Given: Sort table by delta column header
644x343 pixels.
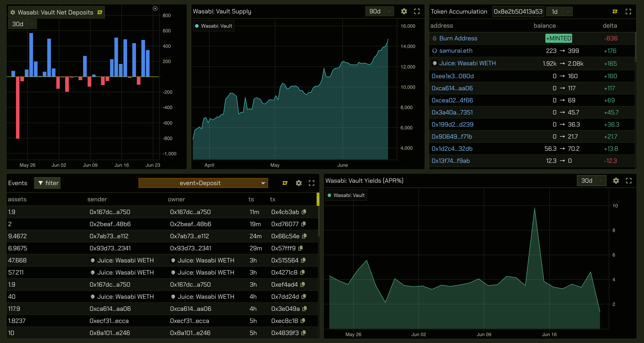Looking at the screenshot, I should tap(609, 26).
